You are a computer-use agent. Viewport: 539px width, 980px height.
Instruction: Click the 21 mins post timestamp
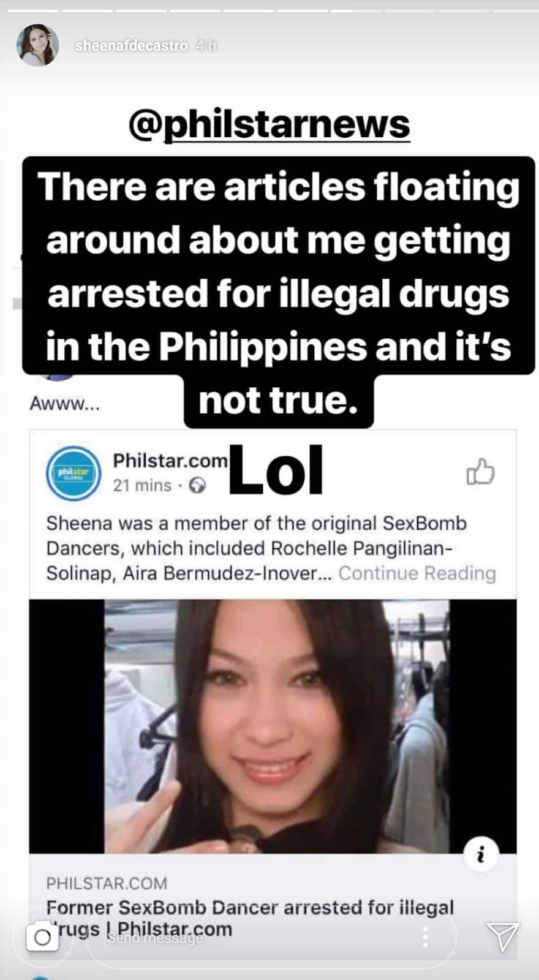pos(142,486)
